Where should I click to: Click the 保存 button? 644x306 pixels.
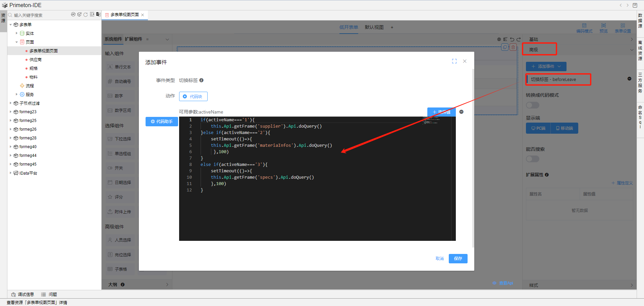coord(458,259)
